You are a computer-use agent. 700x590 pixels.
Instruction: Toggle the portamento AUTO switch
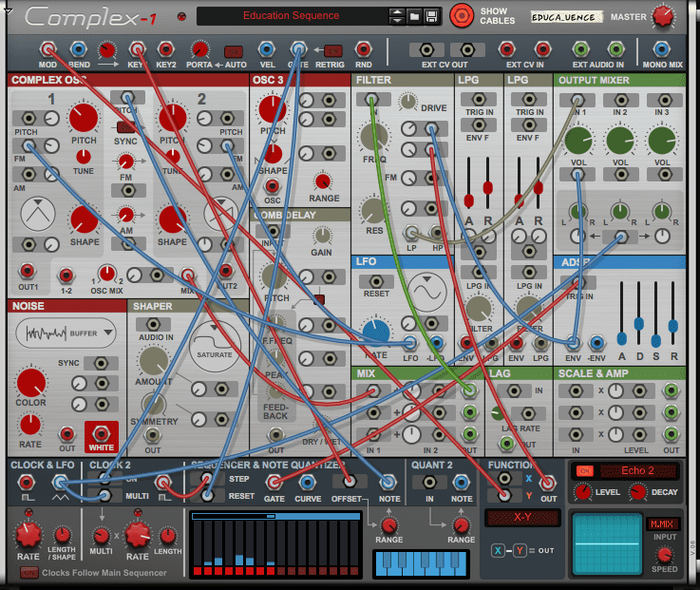pos(233,52)
